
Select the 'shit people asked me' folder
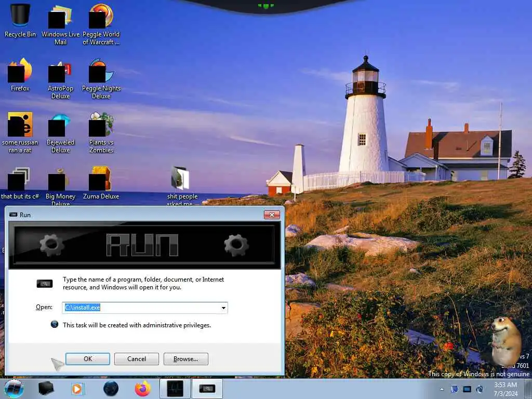182,186
